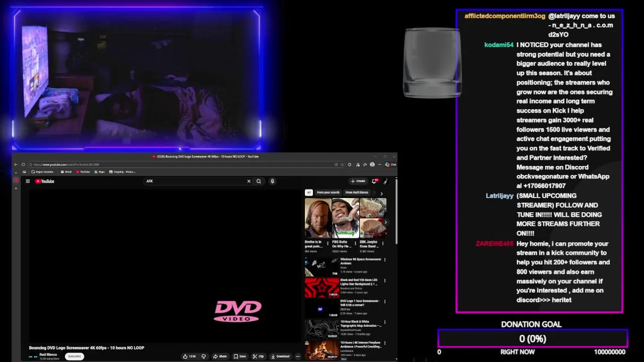Screen dimensions: 644x362
Task: Open options for Black and Red Y2K Neon video
Action: click(x=385, y=281)
